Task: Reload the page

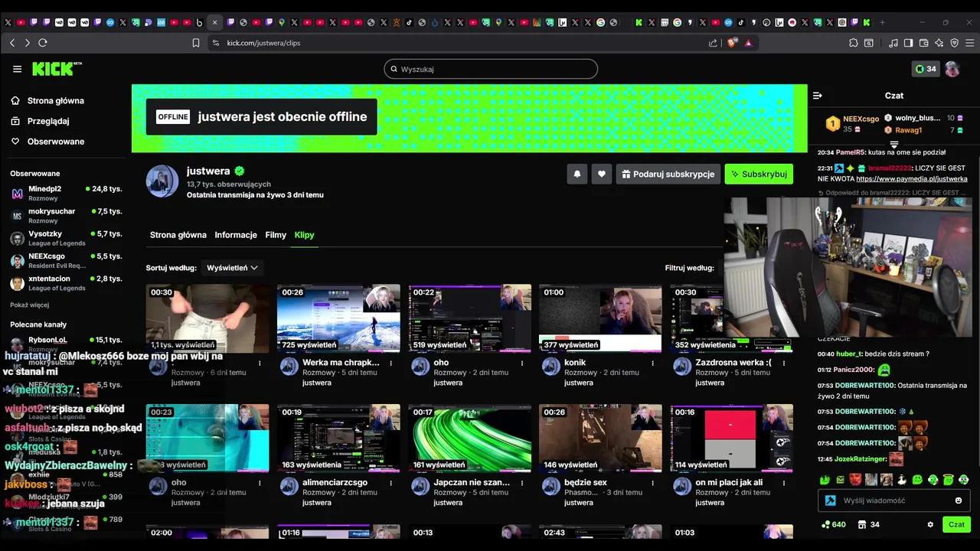Action: point(43,43)
